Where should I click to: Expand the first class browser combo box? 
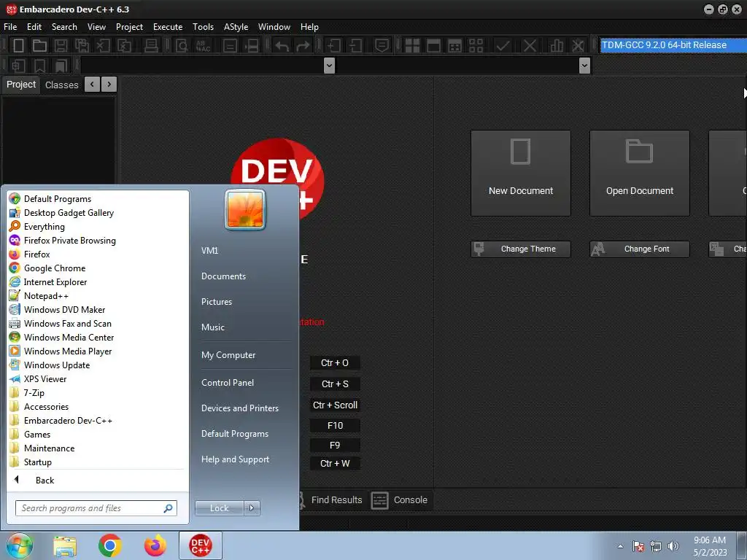pyautogui.click(x=329, y=65)
